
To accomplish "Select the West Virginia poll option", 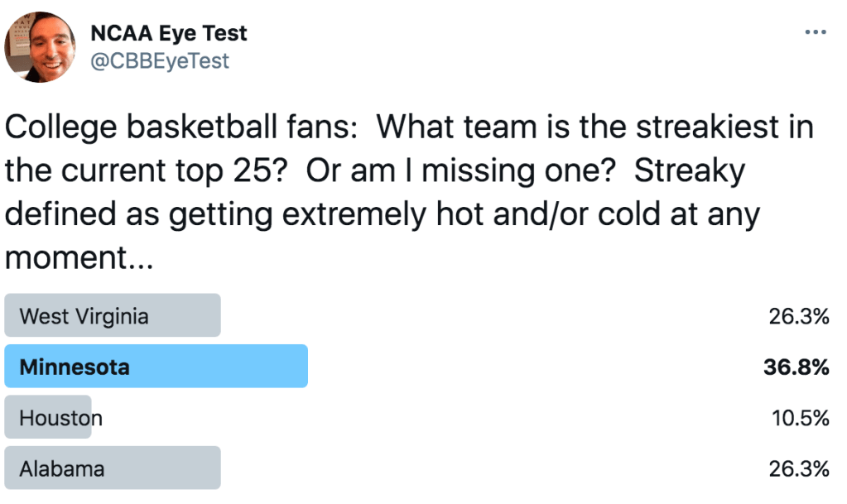I will coord(113,315).
